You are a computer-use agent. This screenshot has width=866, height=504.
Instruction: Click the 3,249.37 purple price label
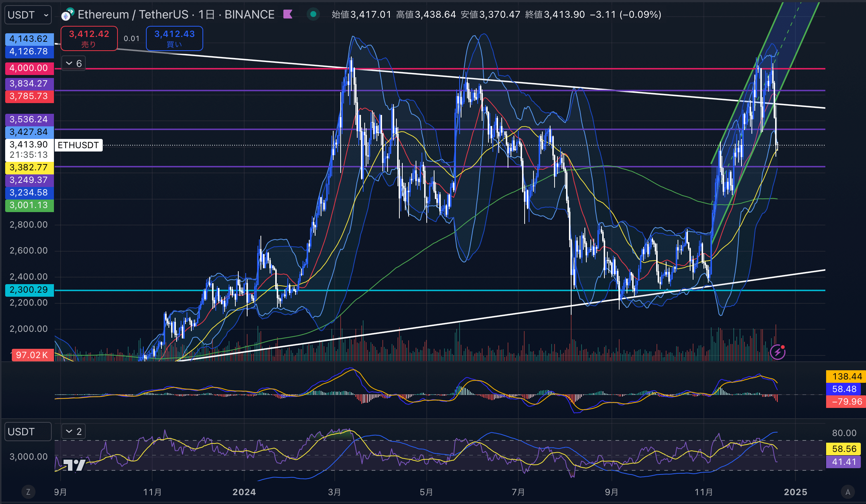[29, 180]
